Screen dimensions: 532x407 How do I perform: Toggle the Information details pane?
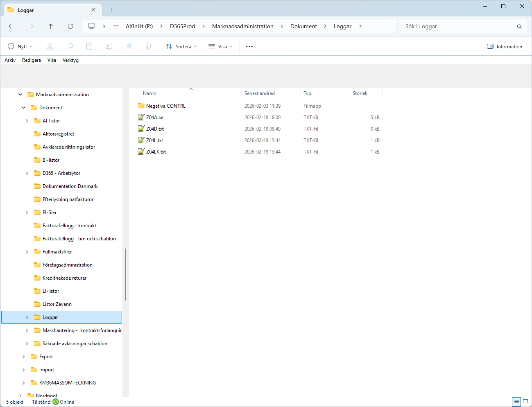[x=505, y=47]
